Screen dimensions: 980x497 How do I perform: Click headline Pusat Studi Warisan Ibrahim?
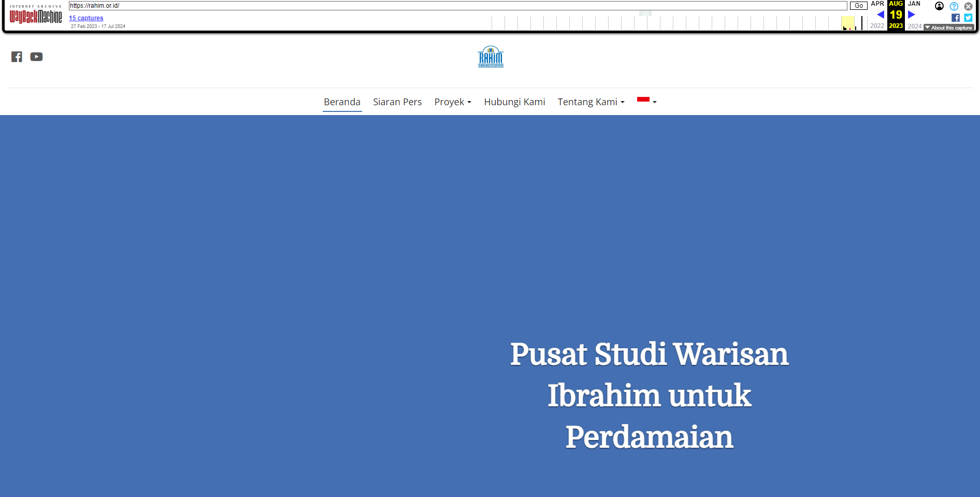(x=649, y=395)
